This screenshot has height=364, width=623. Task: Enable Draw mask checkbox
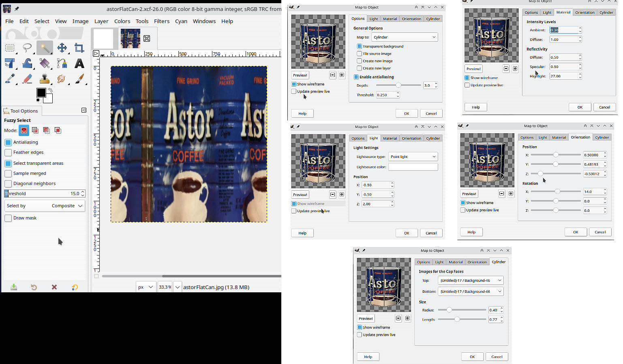point(8,218)
